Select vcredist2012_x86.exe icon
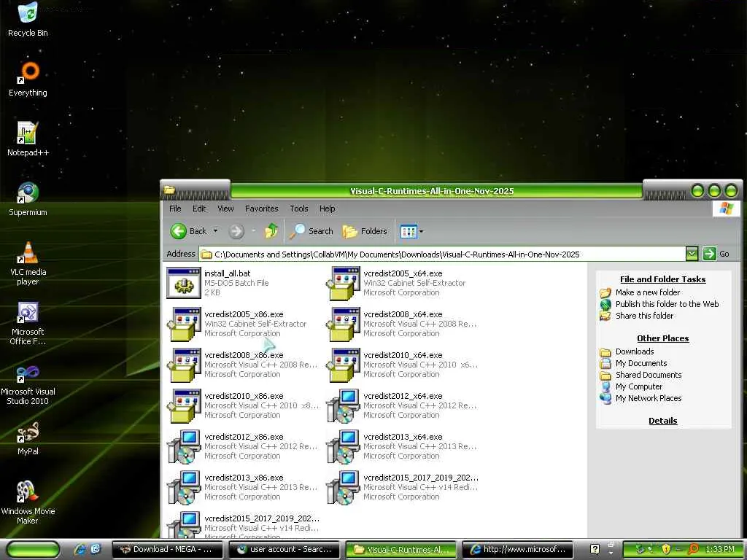This screenshot has width=747, height=560. (x=183, y=447)
